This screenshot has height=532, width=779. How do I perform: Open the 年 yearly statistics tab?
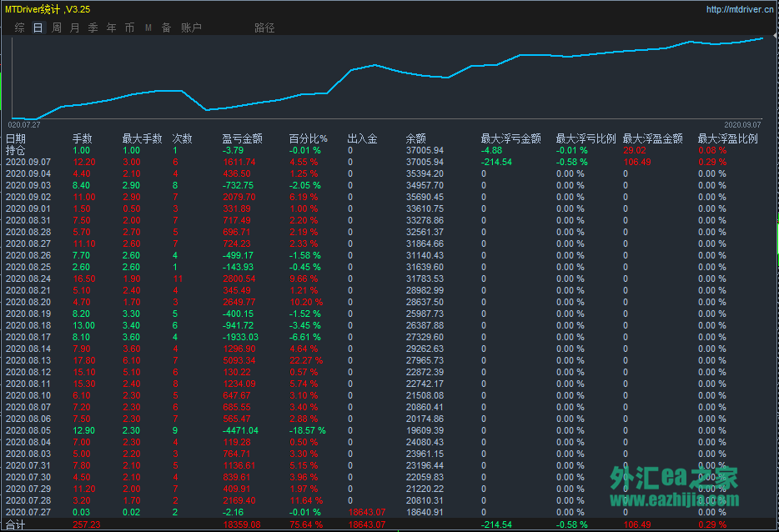pyautogui.click(x=112, y=28)
